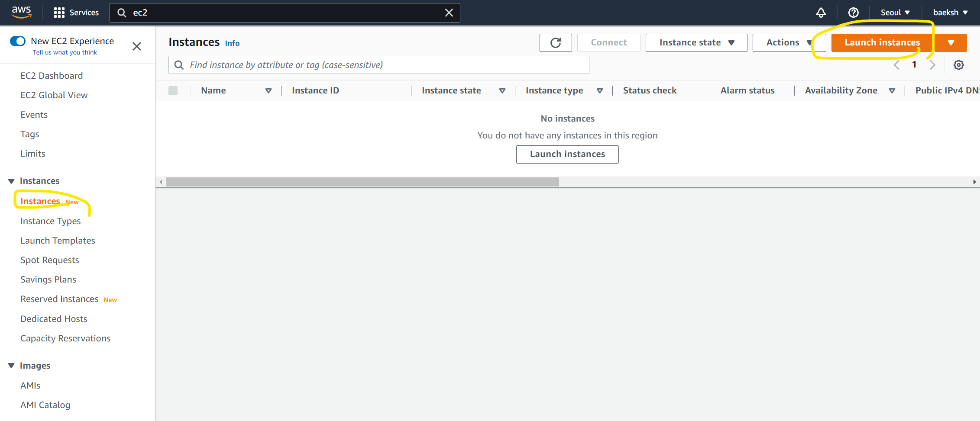Collapse the Instances sidebar section

point(12,181)
